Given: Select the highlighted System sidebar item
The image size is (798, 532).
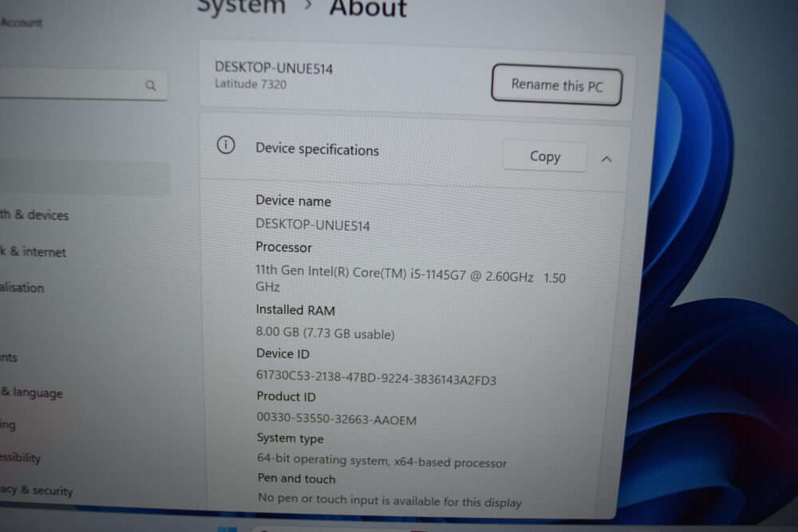Looking at the screenshot, I should pyautogui.click(x=84, y=179).
